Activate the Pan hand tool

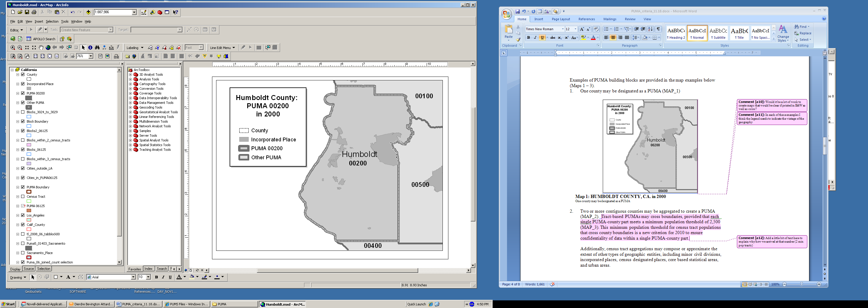[x=41, y=48]
